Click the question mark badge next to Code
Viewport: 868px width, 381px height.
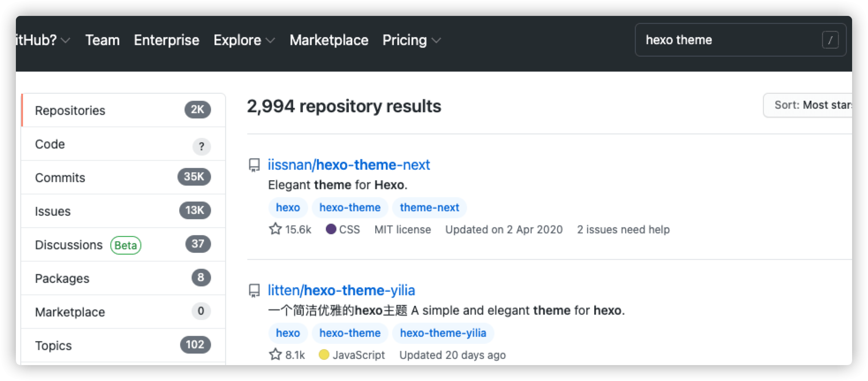click(201, 146)
